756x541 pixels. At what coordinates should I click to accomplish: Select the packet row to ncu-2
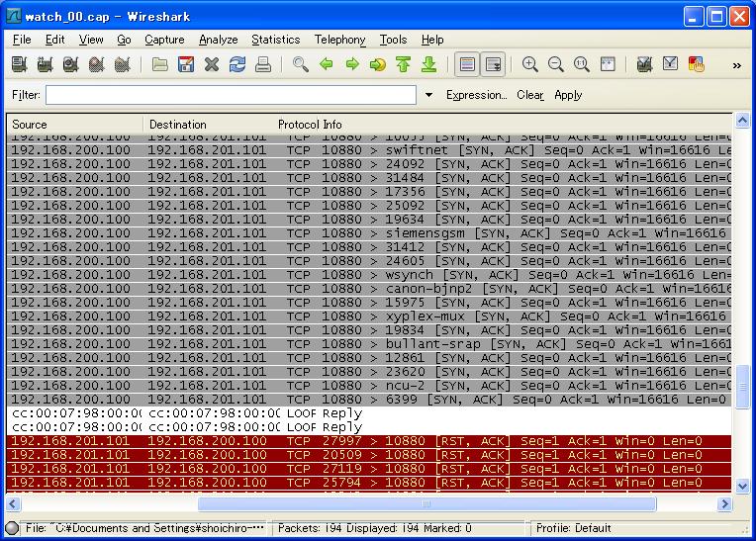coord(369,386)
